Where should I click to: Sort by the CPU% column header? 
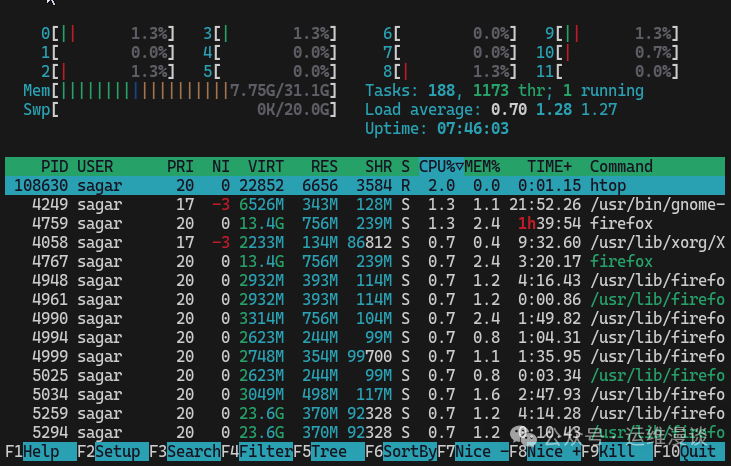coord(440,166)
